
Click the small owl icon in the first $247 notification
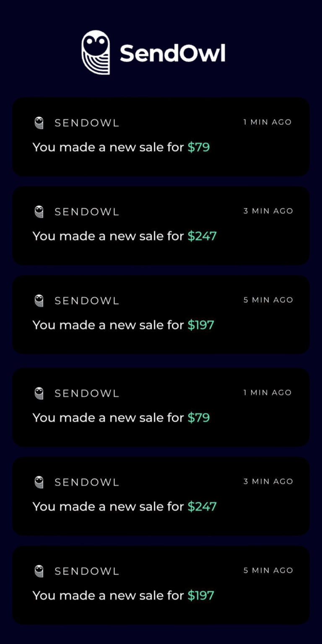[x=39, y=212]
